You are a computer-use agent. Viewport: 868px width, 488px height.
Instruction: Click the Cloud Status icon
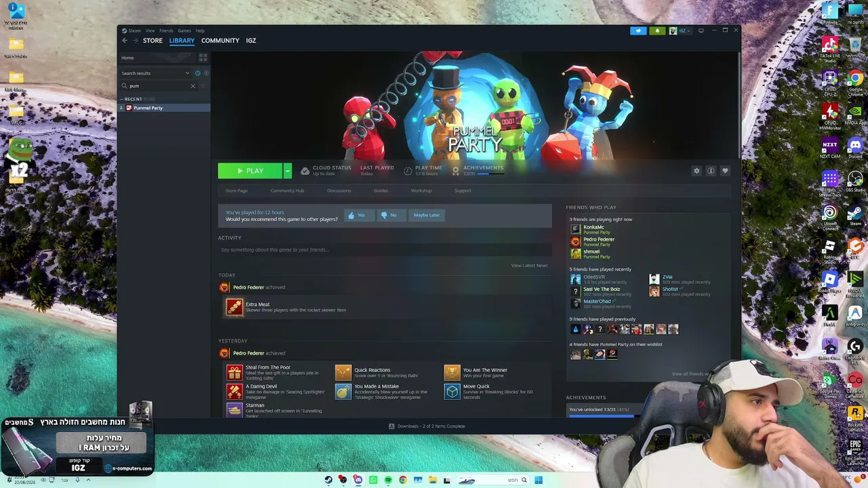(x=305, y=171)
